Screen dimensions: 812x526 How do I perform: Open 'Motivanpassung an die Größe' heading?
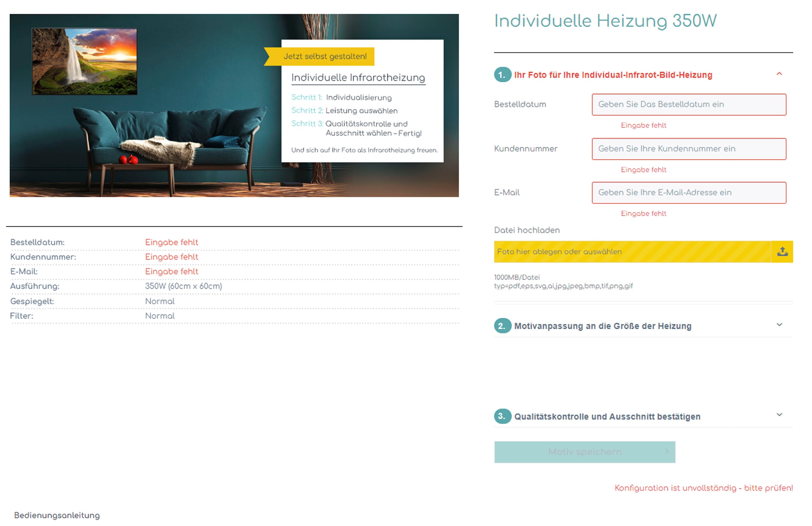click(x=603, y=326)
